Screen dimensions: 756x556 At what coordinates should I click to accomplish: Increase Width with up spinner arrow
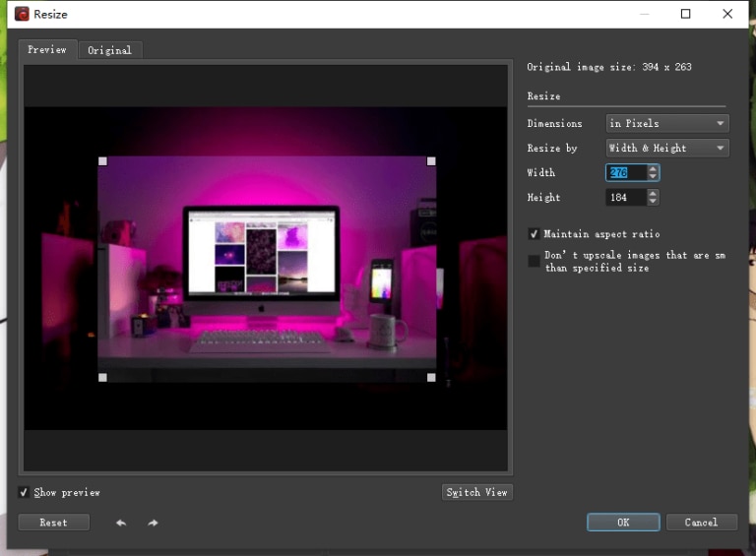point(653,168)
